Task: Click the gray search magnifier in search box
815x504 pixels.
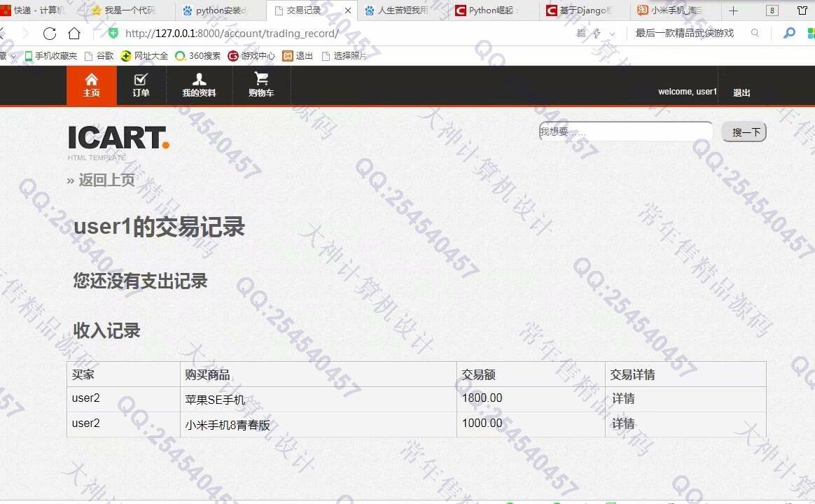Action: click(755, 33)
